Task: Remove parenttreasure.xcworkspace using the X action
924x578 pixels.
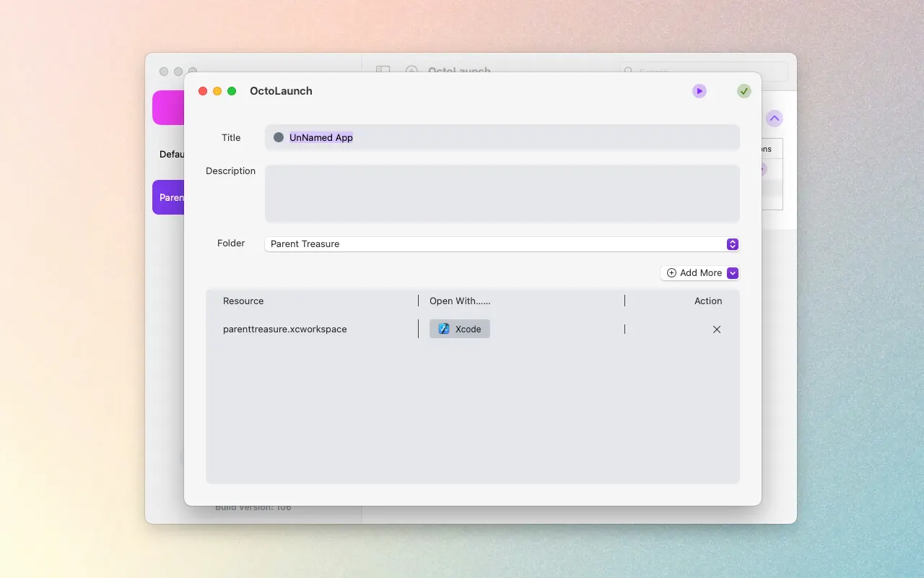Action: pyautogui.click(x=716, y=329)
